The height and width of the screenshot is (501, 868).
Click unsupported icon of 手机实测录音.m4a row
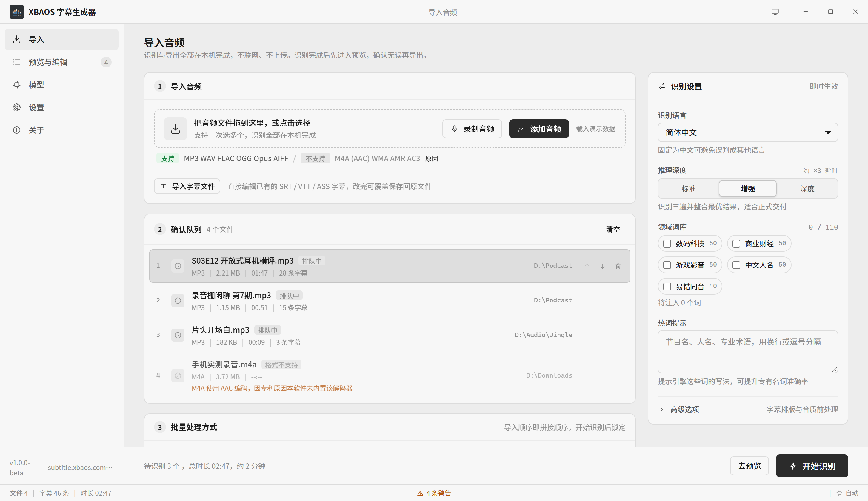pos(178,376)
